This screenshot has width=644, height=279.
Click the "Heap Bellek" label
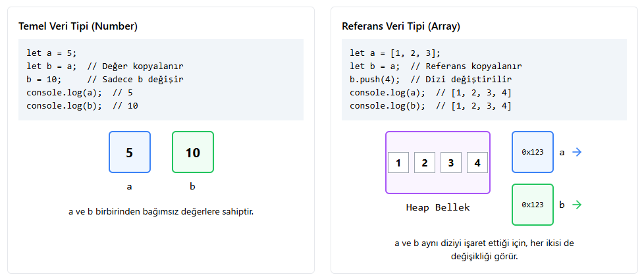pos(438,207)
